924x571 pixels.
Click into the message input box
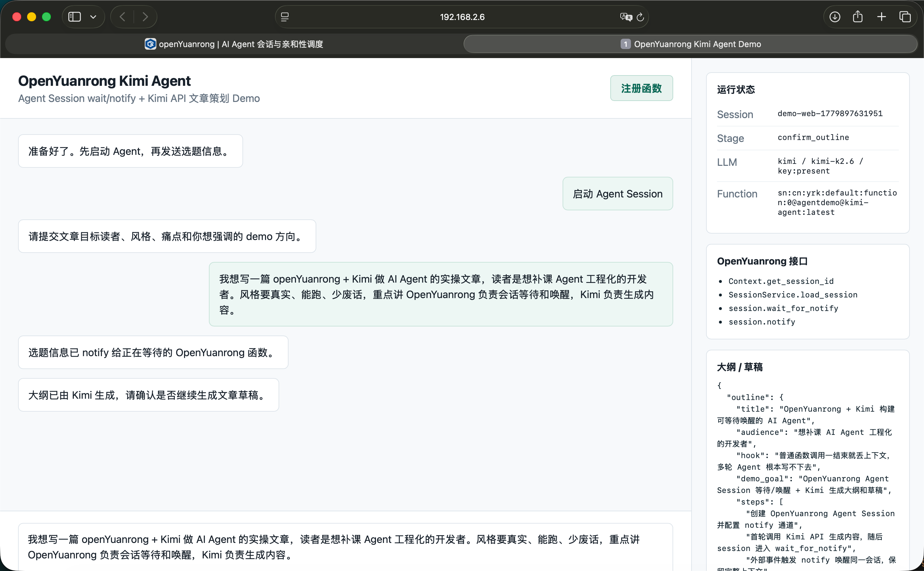[346, 547]
